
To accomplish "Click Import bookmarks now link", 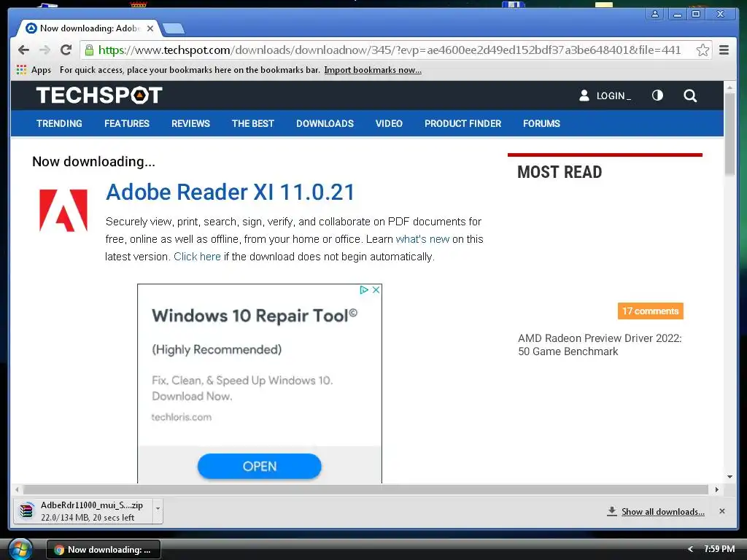I will click(x=373, y=70).
